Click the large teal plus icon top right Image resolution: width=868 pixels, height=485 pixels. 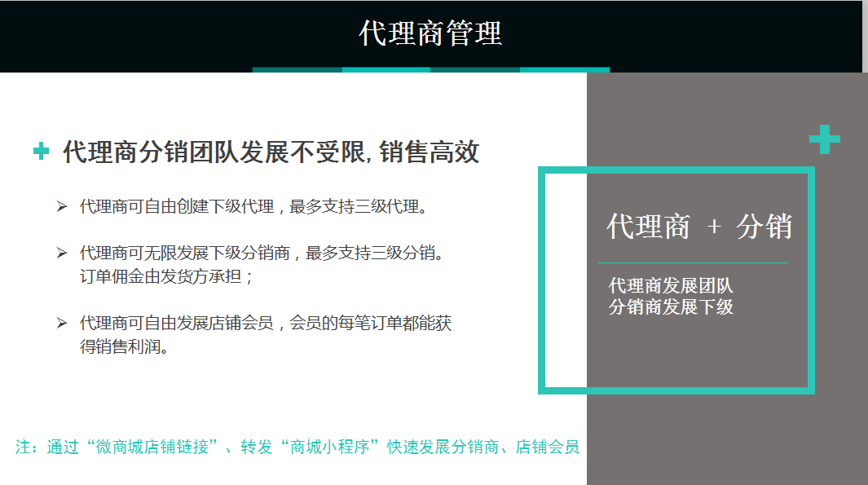point(824,139)
